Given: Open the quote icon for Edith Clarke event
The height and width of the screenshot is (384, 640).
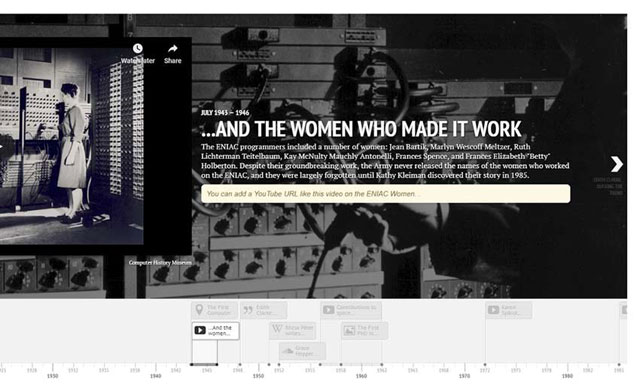Looking at the screenshot, I should click(x=248, y=310).
